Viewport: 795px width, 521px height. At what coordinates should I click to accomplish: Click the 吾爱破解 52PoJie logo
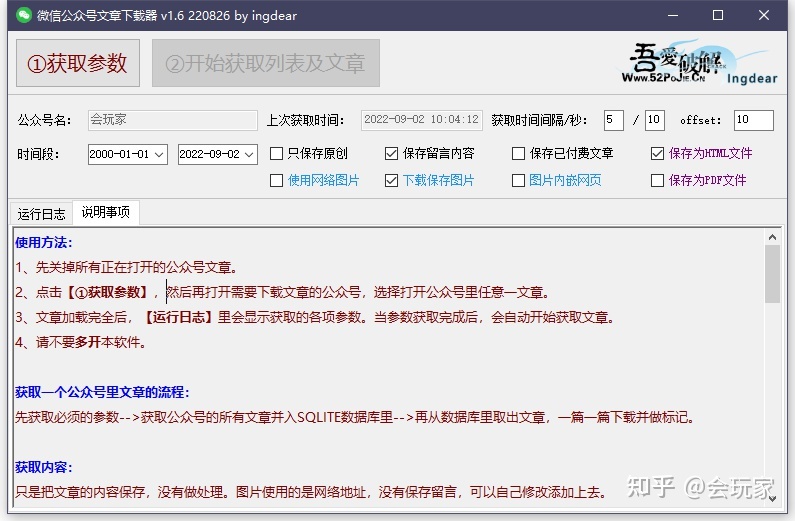(699, 63)
